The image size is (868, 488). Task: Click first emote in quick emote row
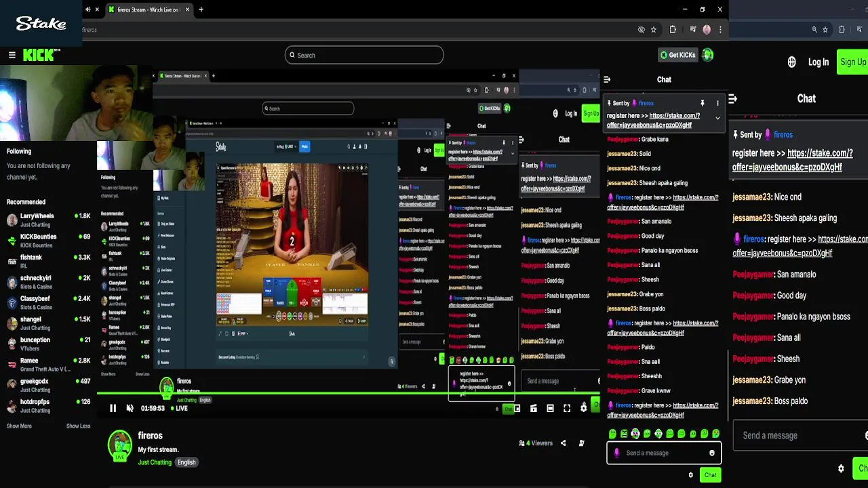pyautogui.click(x=612, y=434)
